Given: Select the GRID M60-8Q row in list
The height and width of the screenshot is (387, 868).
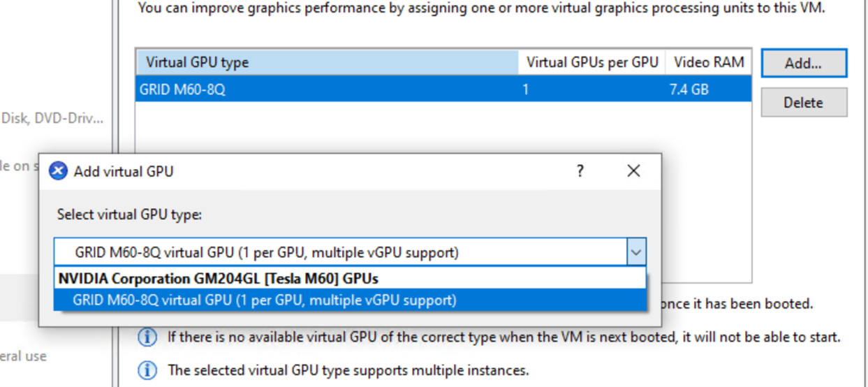Looking at the screenshot, I should [443, 89].
